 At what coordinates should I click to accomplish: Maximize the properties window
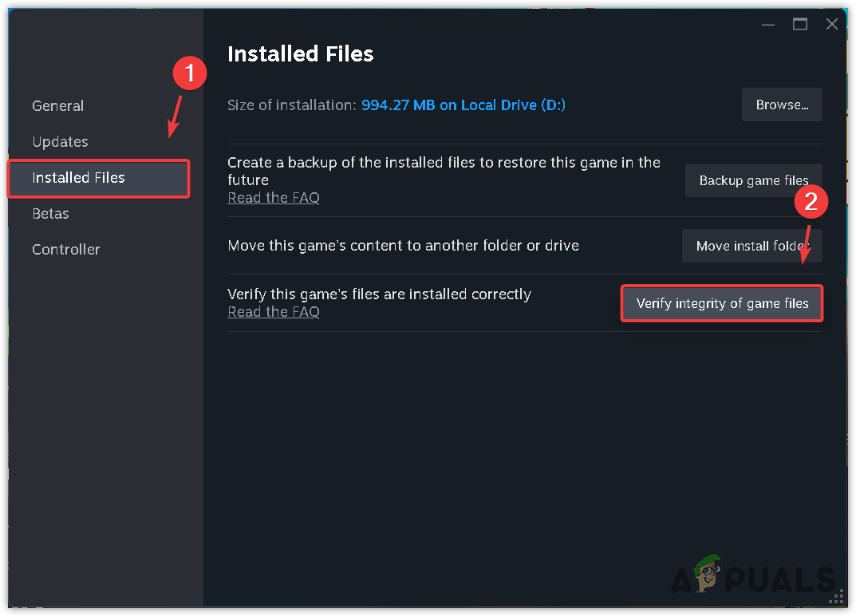coord(800,25)
